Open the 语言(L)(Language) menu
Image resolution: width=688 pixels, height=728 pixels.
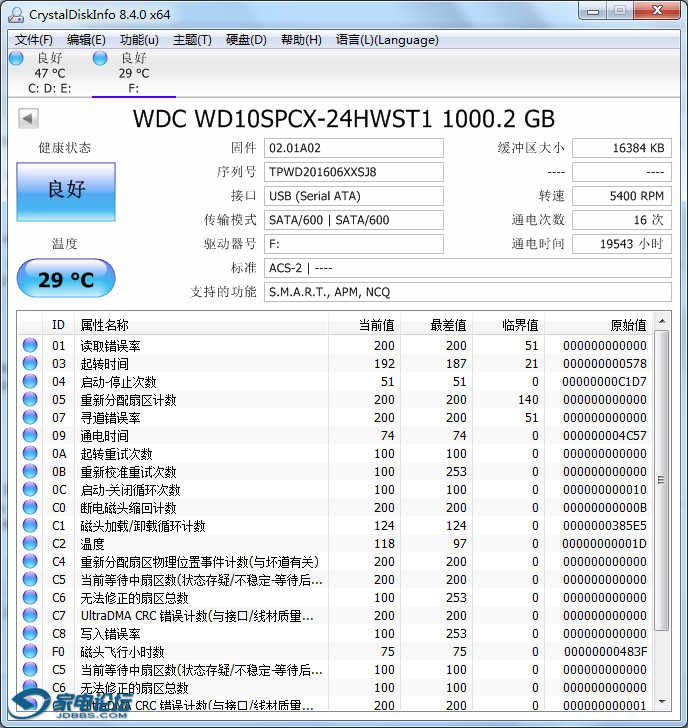point(387,40)
